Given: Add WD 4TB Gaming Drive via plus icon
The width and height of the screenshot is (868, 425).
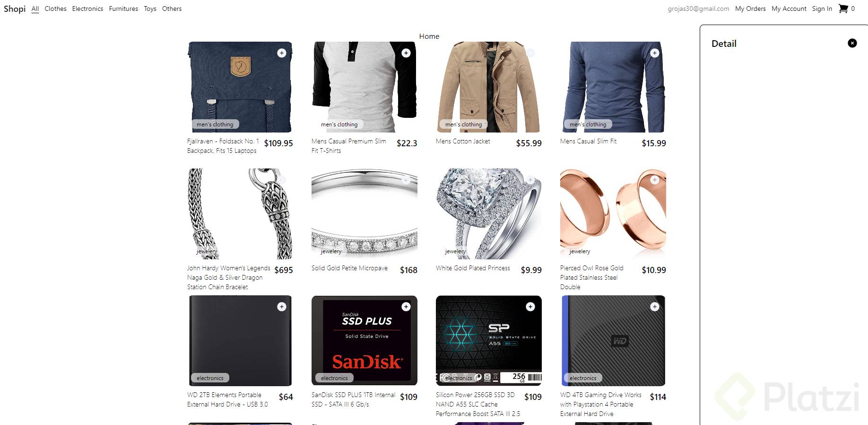Looking at the screenshot, I should tap(655, 307).
